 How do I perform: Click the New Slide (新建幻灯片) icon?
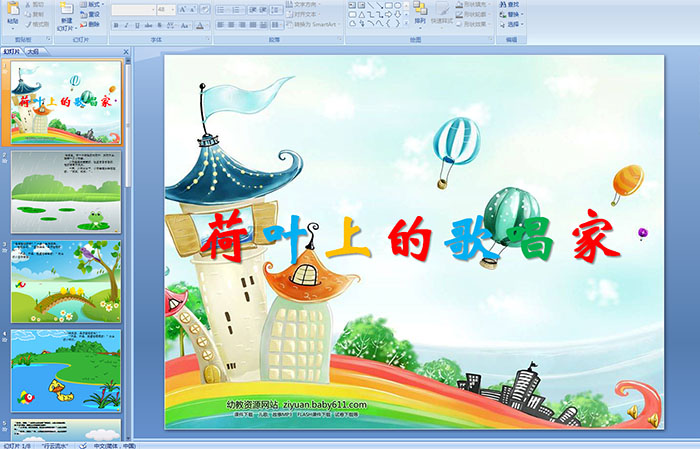click(x=67, y=8)
